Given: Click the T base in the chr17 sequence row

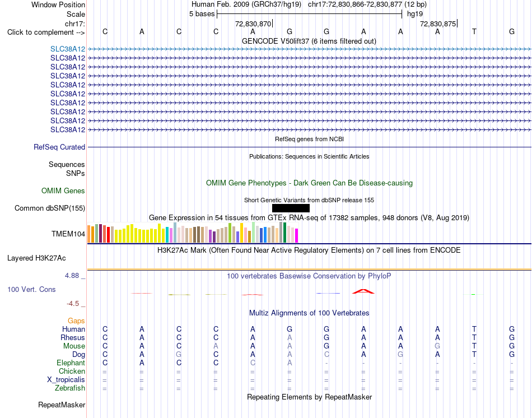Looking at the screenshot, I should click(474, 31).
